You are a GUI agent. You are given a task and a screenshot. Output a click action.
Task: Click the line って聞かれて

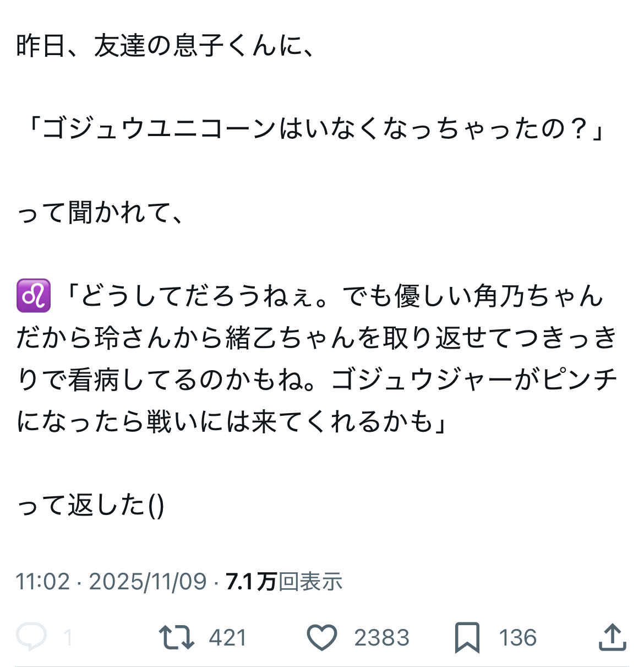(x=99, y=213)
